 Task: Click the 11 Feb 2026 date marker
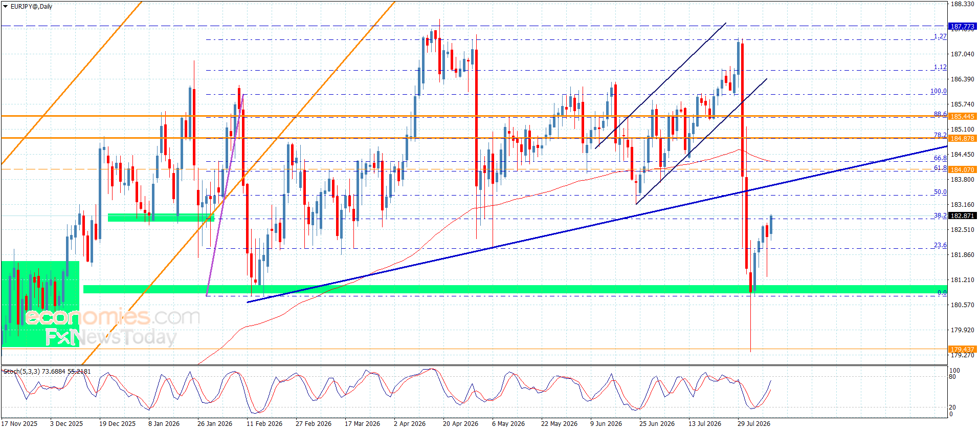point(264,423)
